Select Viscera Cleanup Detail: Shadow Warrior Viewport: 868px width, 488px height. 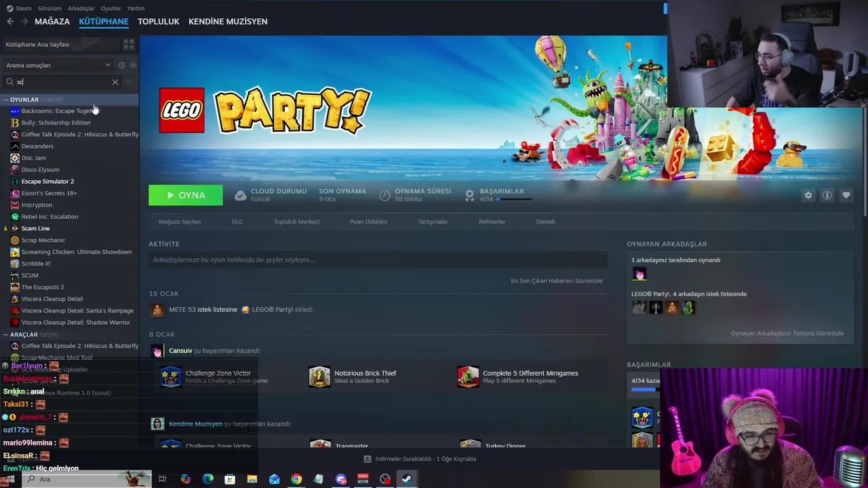coord(75,323)
